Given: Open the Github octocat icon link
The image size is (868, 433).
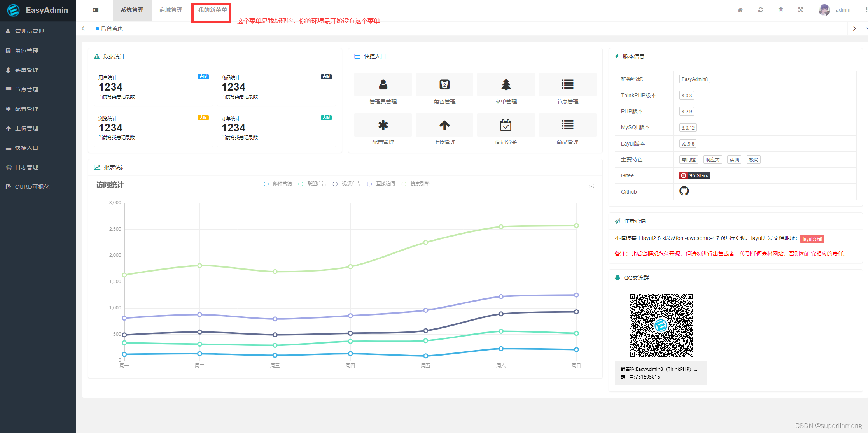Looking at the screenshot, I should [x=684, y=191].
